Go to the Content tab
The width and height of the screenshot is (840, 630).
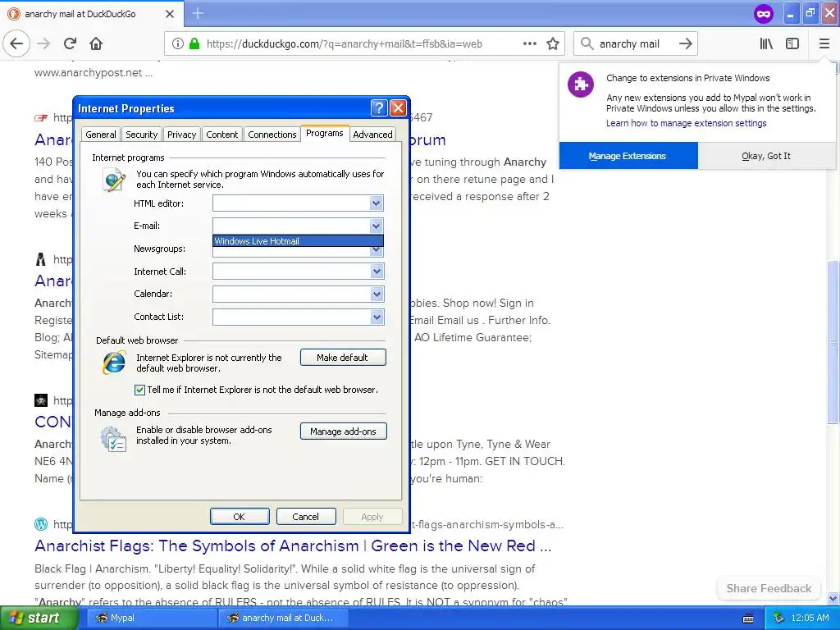click(x=221, y=135)
